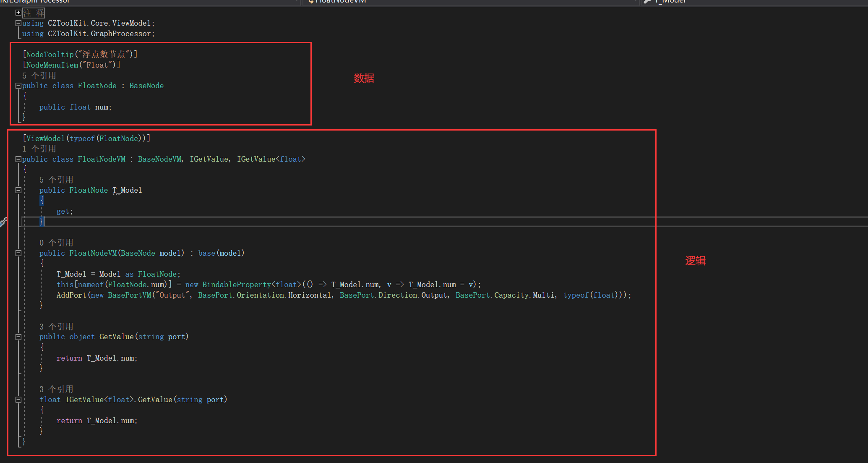Collapse the GetValue object method
This screenshot has width=868, height=463.
click(x=18, y=337)
